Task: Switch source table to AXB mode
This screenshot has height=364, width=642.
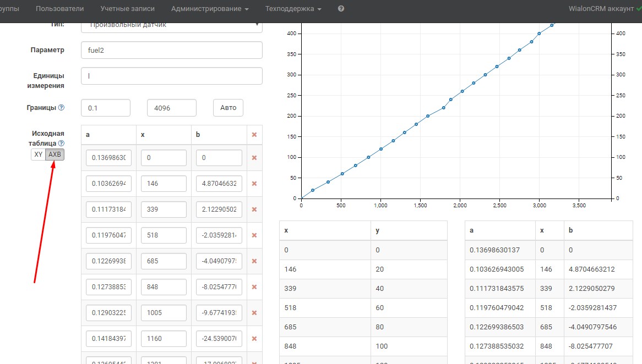Action: (55, 155)
